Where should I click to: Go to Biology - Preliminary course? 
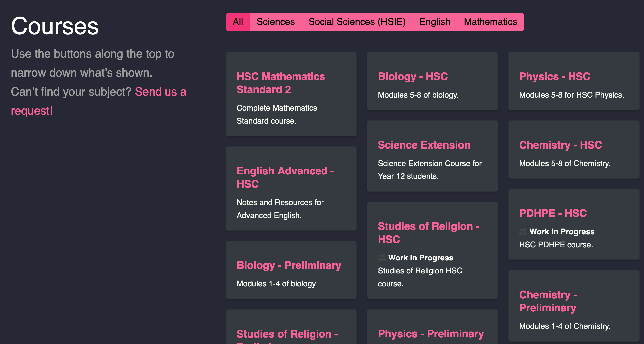click(289, 265)
